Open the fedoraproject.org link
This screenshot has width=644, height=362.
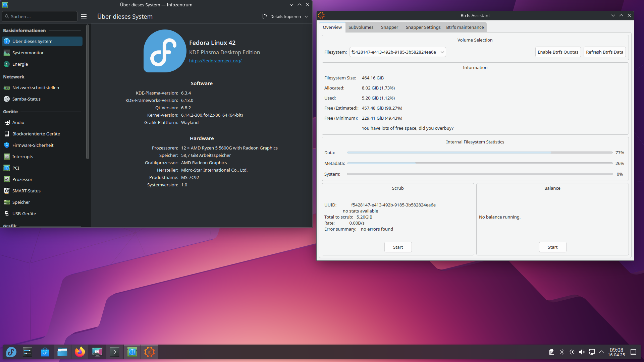tap(215, 61)
